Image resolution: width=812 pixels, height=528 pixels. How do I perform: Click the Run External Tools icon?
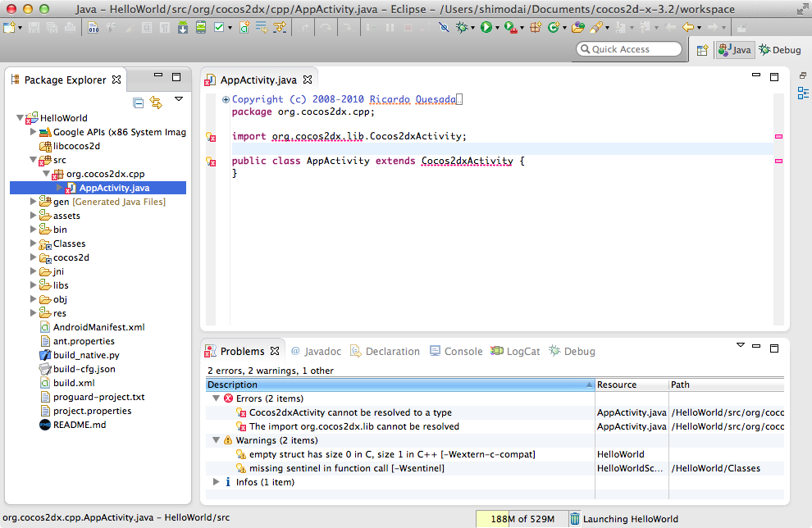(511, 27)
